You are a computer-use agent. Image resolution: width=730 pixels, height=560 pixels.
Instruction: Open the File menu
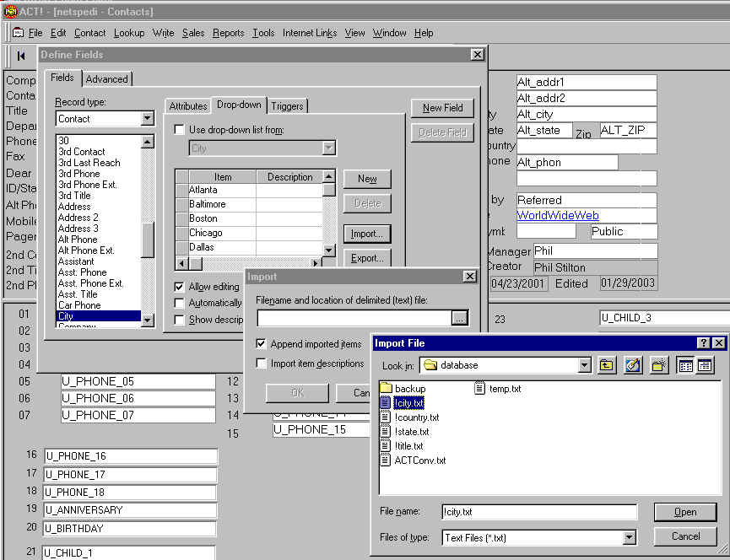tap(35, 33)
